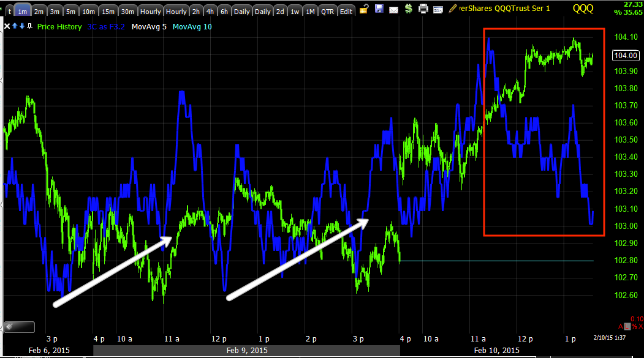Select the 2m timeframe tab
The width and height of the screenshot is (644, 358).
(x=39, y=12)
